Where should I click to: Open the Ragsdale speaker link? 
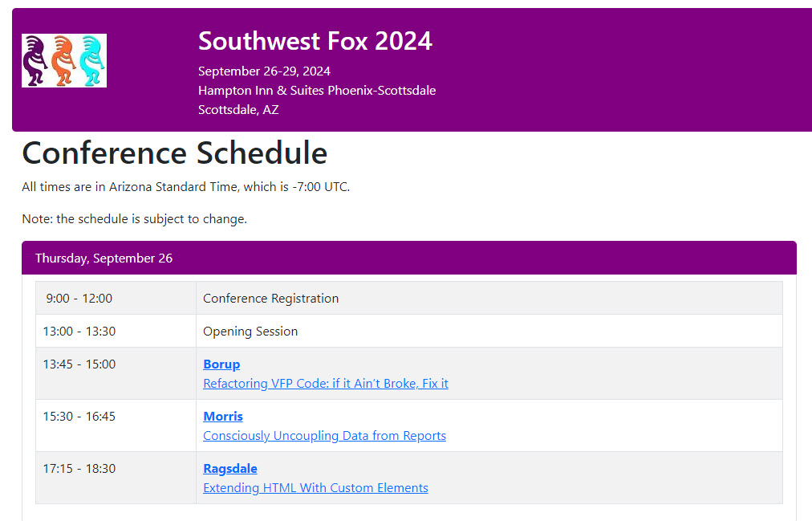[230, 469]
